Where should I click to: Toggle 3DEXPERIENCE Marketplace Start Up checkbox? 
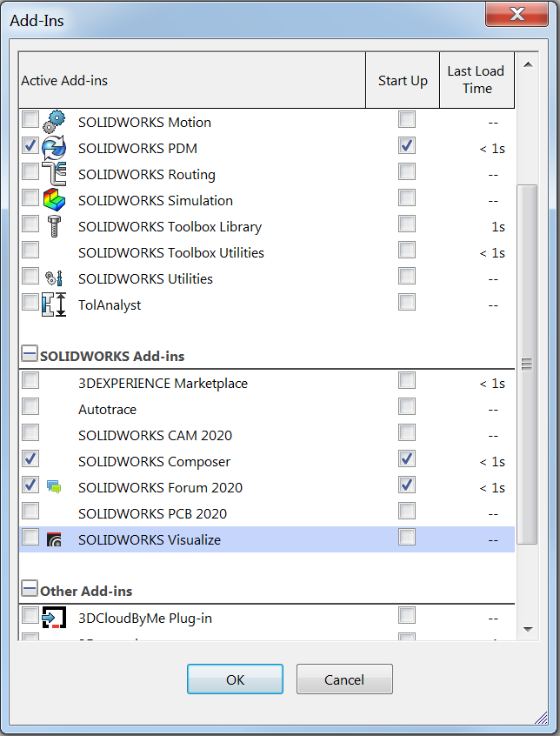(x=407, y=380)
